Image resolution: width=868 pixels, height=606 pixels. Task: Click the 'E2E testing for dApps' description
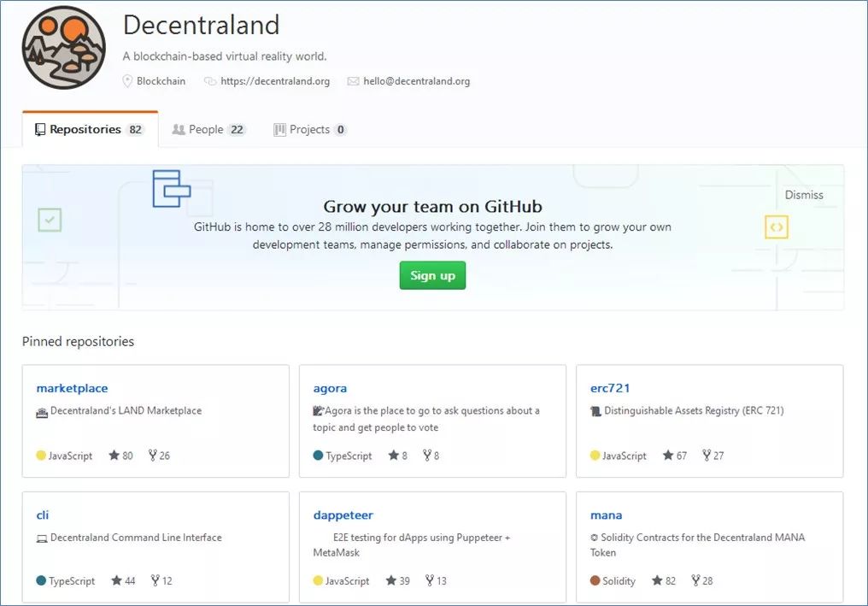point(411,545)
